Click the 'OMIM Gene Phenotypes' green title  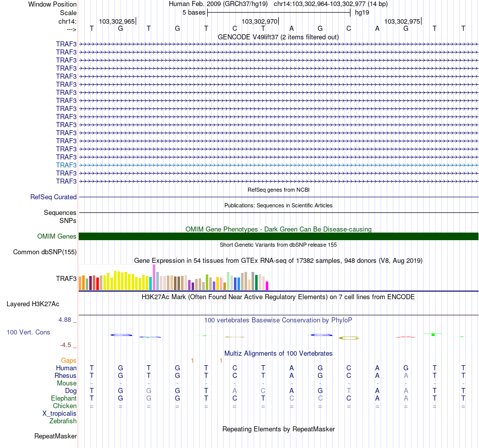pyautogui.click(x=278, y=229)
